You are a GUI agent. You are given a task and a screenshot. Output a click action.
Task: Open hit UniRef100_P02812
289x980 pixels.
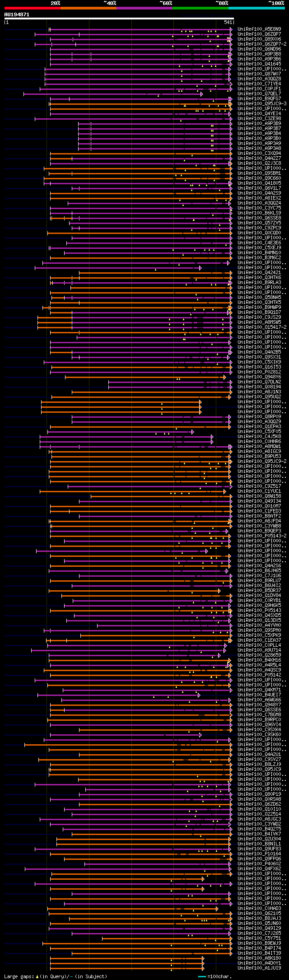pyautogui.click(x=259, y=372)
